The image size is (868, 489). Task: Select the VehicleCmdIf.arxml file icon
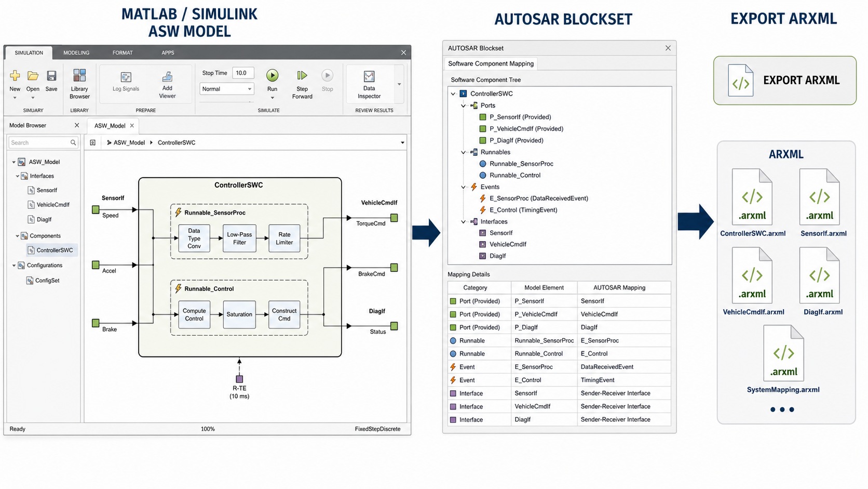[x=752, y=275]
